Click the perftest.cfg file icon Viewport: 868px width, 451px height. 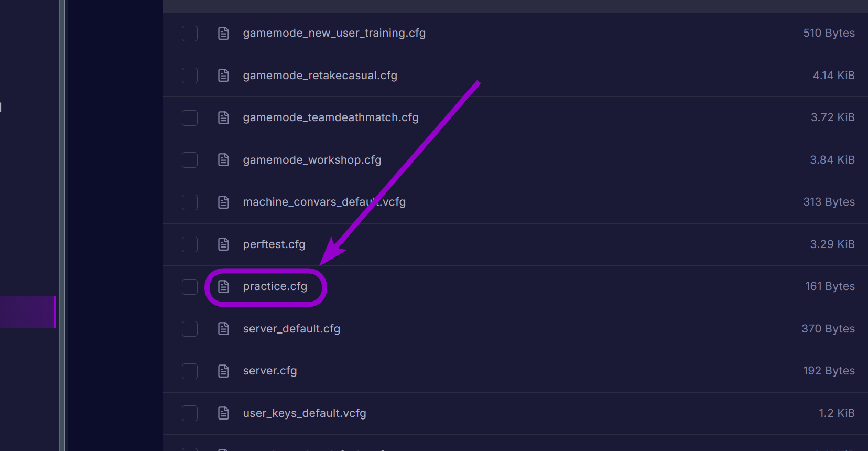coord(224,244)
